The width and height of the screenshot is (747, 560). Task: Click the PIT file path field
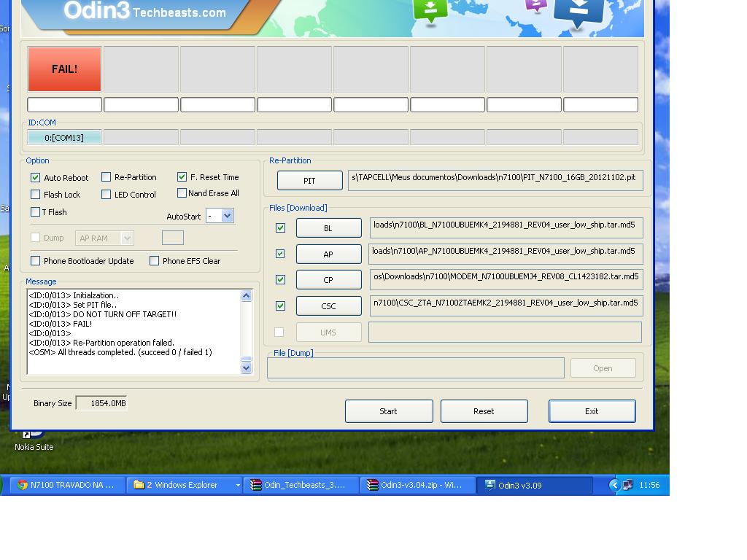click(x=495, y=181)
